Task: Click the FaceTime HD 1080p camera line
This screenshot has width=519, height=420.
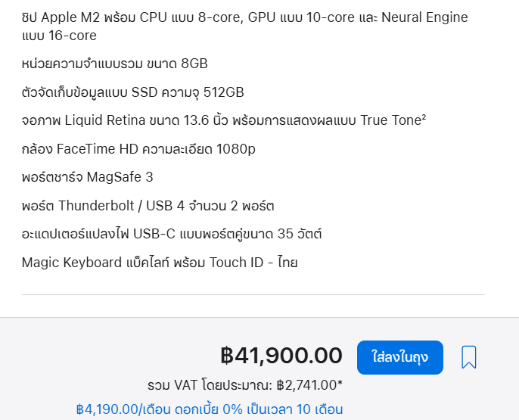Action: [138, 149]
